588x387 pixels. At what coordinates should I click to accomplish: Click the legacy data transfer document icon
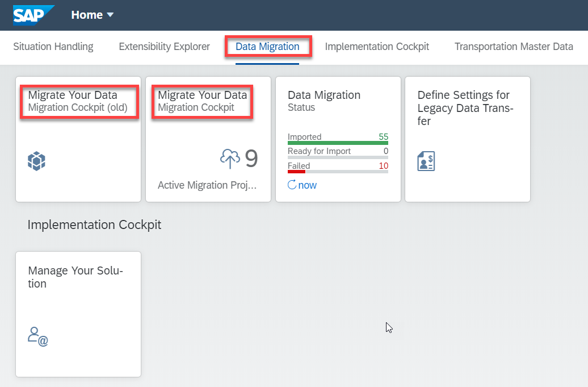click(x=426, y=161)
